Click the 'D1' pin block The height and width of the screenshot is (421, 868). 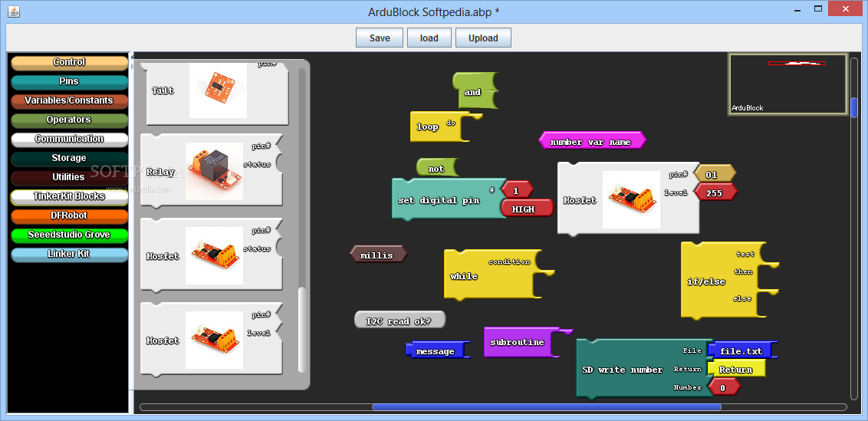(714, 174)
